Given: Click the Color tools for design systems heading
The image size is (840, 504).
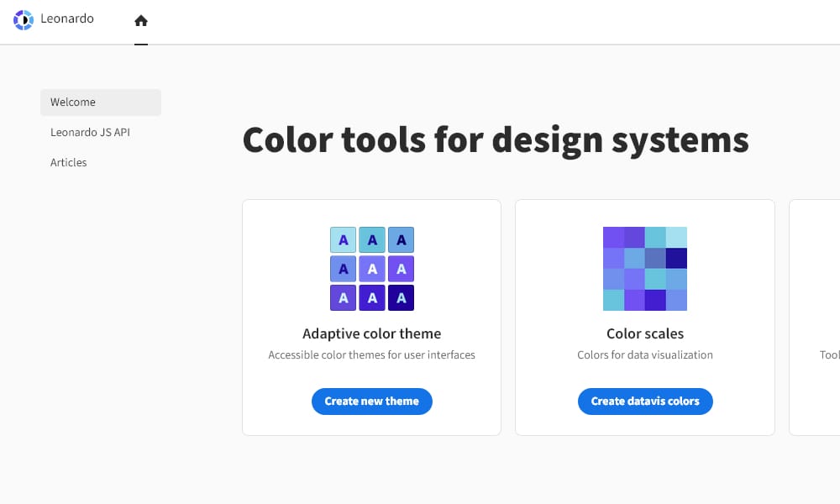Looking at the screenshot, I should (496, 139).
